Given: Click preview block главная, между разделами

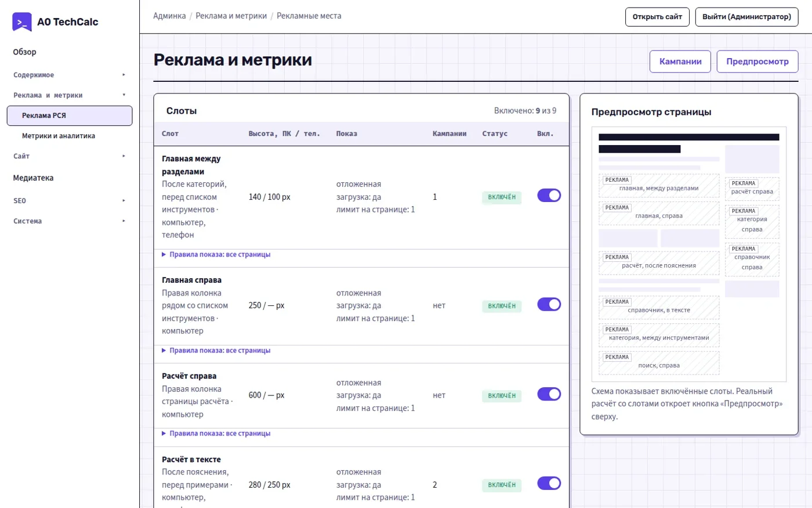Looking at the screenshot, I should pyautogui.click(x=659, y=186).
